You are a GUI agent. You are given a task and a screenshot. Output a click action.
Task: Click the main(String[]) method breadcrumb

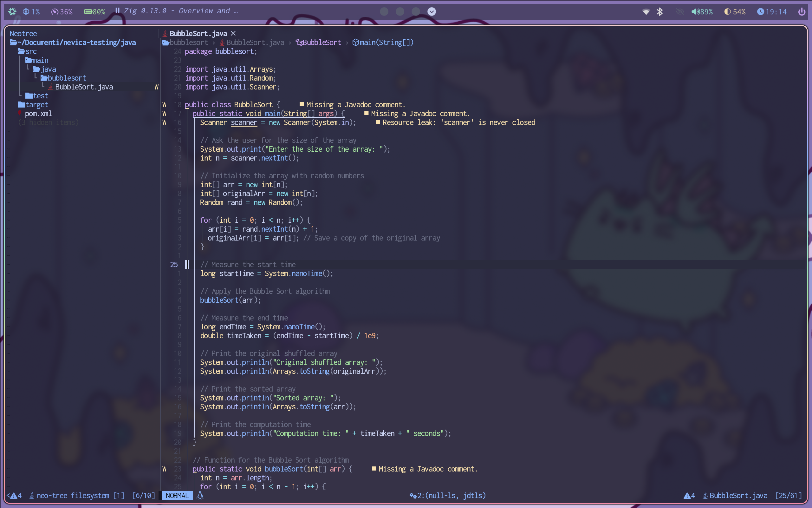[383, 42]
